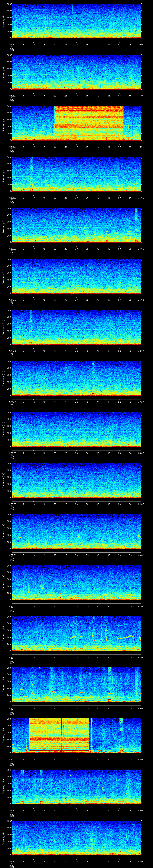The height and width of the screenshot is (868, 153).
Task: Click the "14:31:00" start time label
Action: tap(12, 147)
